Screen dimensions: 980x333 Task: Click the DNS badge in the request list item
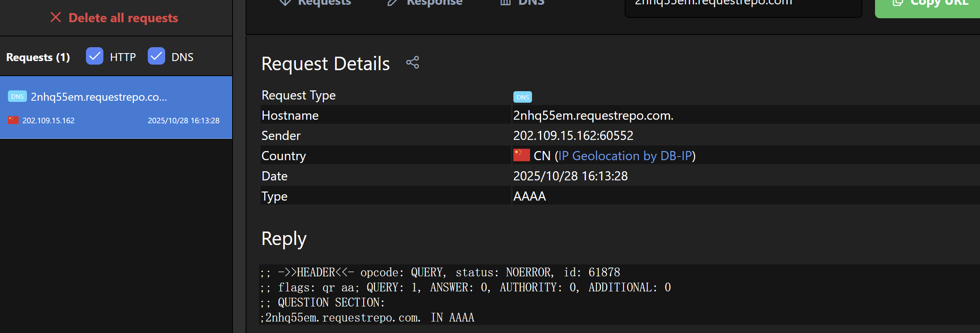click(x=17, y=96)
